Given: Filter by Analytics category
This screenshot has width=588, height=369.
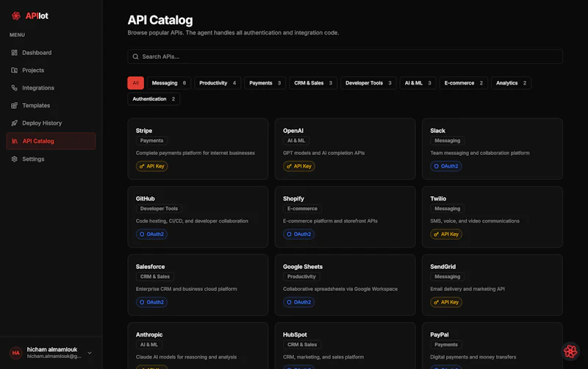Looking at the screenshot, I should pyautogui.click(x=511, y=83).
